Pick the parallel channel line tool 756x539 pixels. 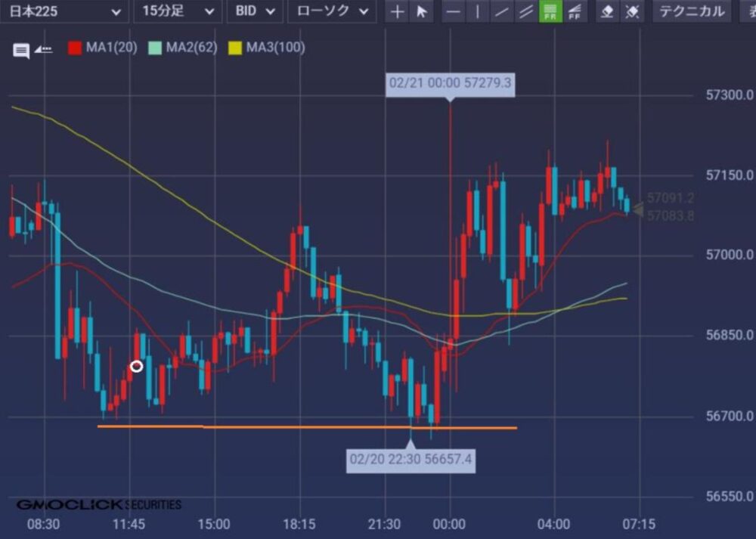525,12
